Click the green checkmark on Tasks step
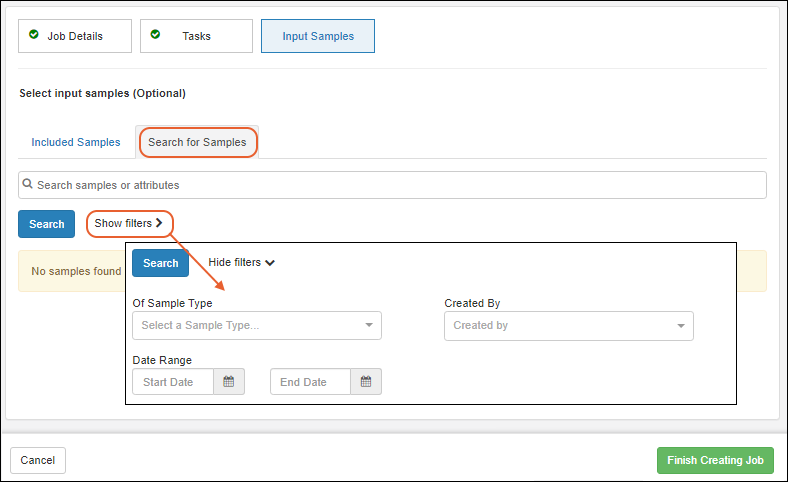Viewport: 788px width, 482px height. tap(155, 35)
